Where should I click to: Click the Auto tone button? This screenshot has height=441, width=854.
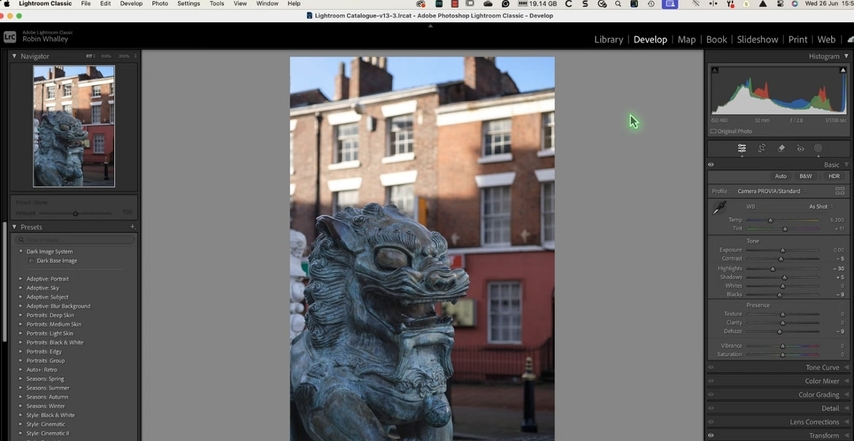(781, 176)
